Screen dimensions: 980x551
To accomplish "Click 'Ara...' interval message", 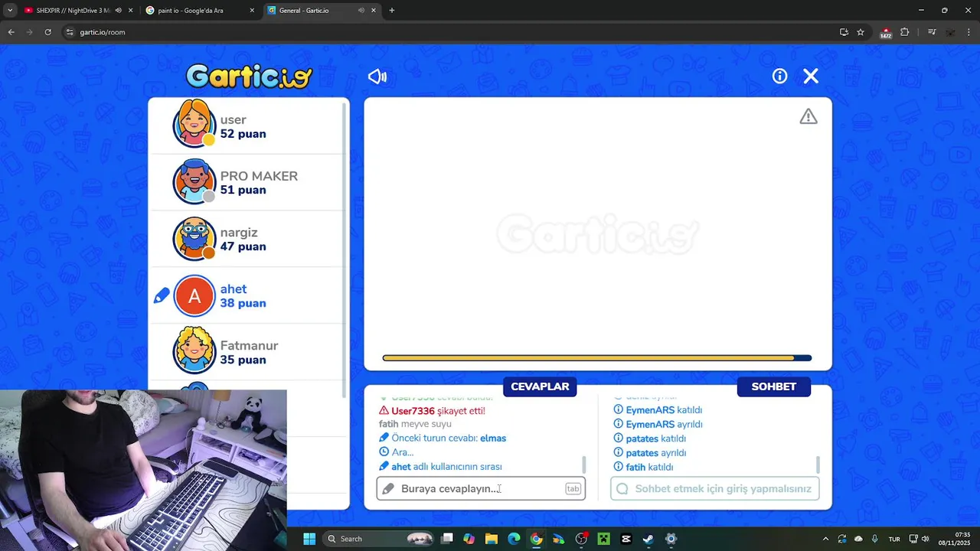I will (x=396, y=452).
